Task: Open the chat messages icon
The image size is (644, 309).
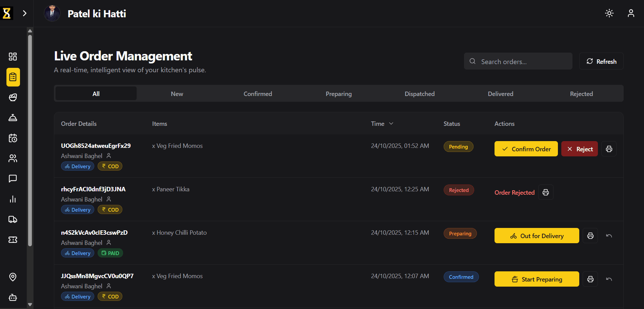Action: [x=13, y=179]
